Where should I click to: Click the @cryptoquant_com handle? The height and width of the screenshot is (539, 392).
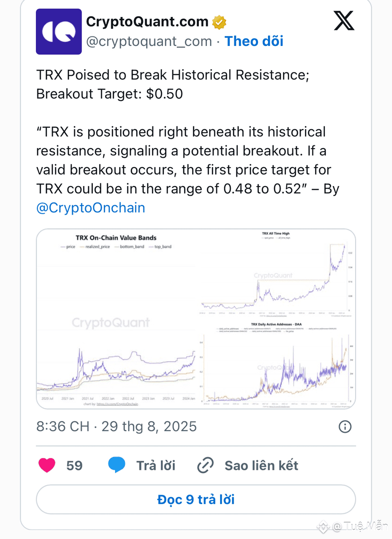[x=149, y=42]
